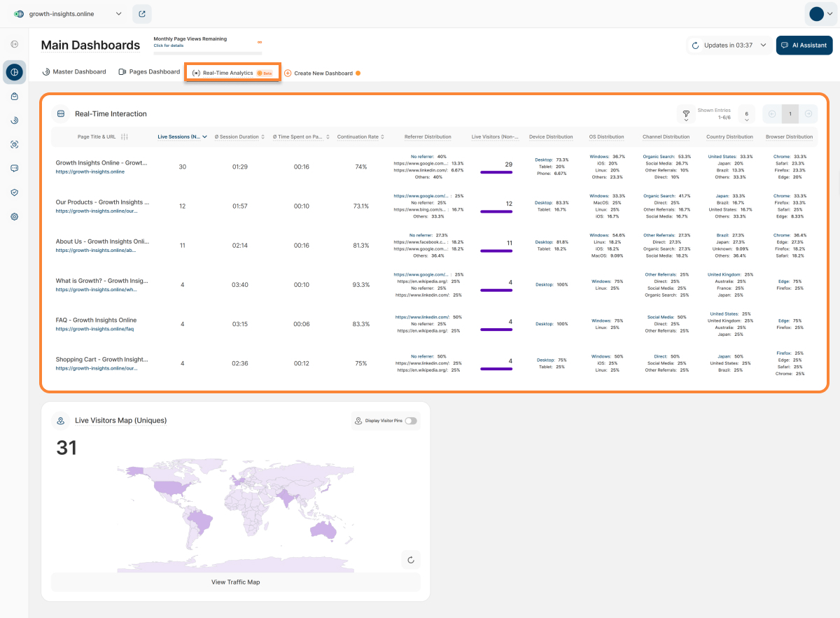The image size is (840, 618).
Task: Open the shown entries count dropdown
Action: click(x=747, y=114)
